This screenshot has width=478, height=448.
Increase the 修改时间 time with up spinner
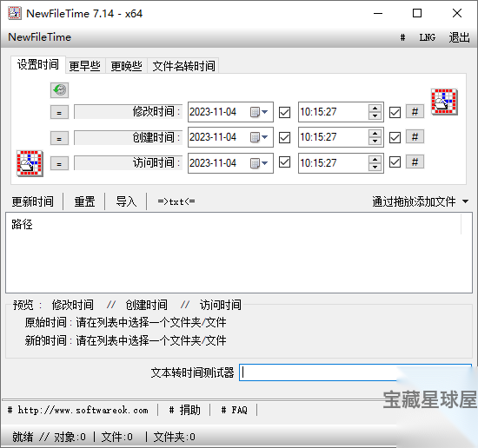[x=375, y=109]
